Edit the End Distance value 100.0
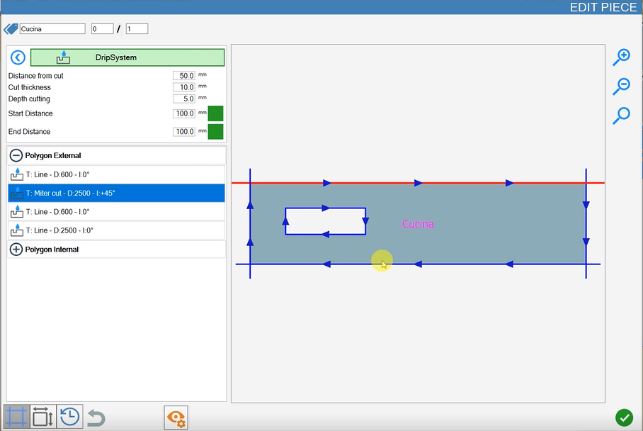643x431 pixels. click(x=184, y=132)
